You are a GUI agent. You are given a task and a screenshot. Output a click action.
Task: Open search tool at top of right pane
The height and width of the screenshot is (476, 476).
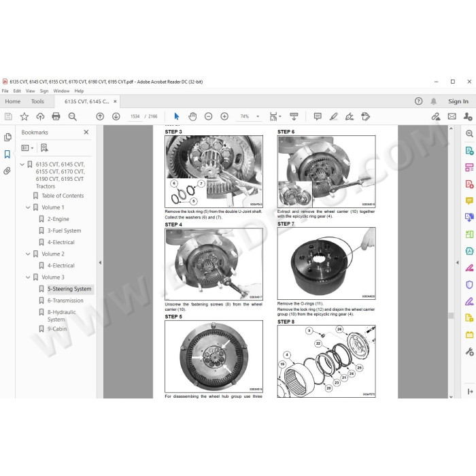[469, 133]
